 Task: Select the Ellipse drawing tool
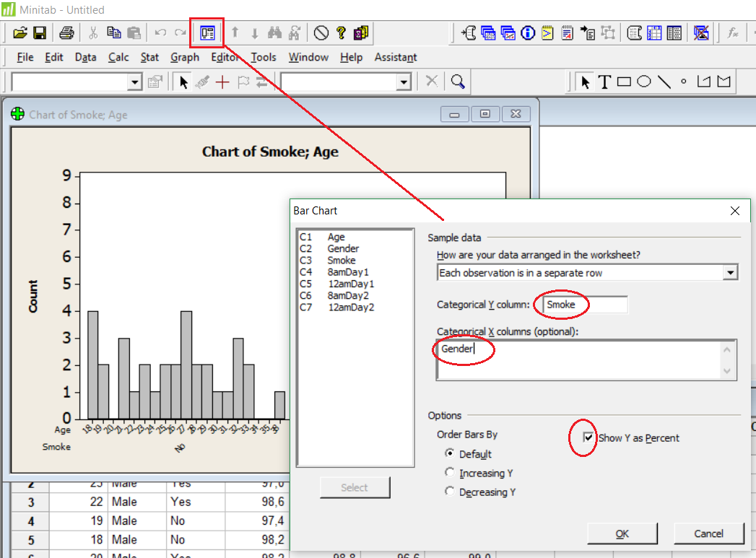(x=643, y=82)
